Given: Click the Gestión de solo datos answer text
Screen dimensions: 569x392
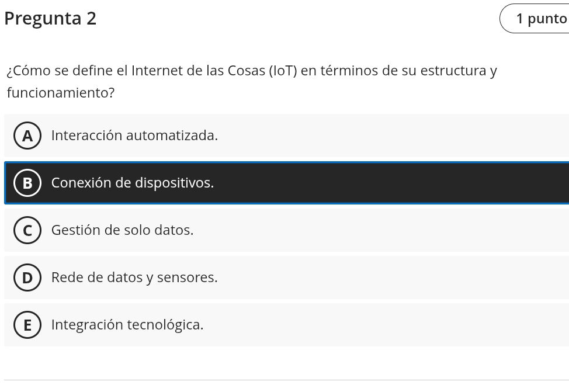Looking at the screenshot, I should tap(122, 230).
